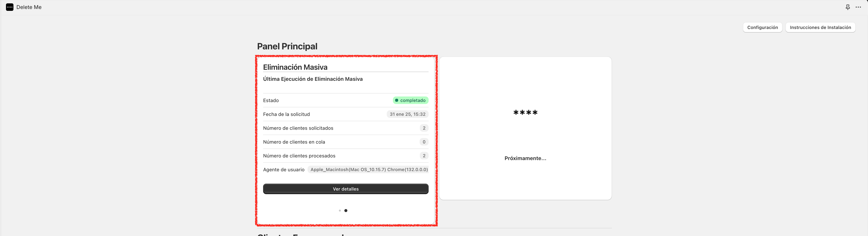868x236 pixels.
Task: Click the Ver detalles button
Action: 346,189
